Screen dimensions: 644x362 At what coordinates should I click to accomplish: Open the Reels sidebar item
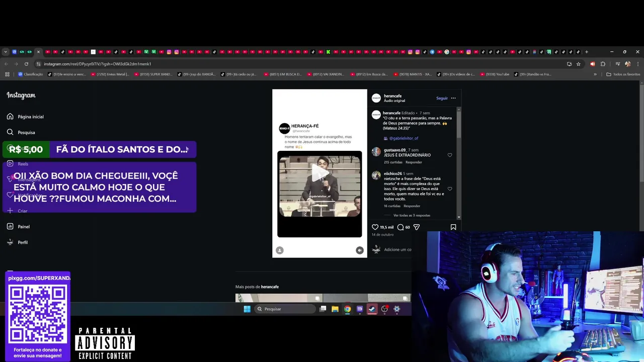[x=18, y=164]
